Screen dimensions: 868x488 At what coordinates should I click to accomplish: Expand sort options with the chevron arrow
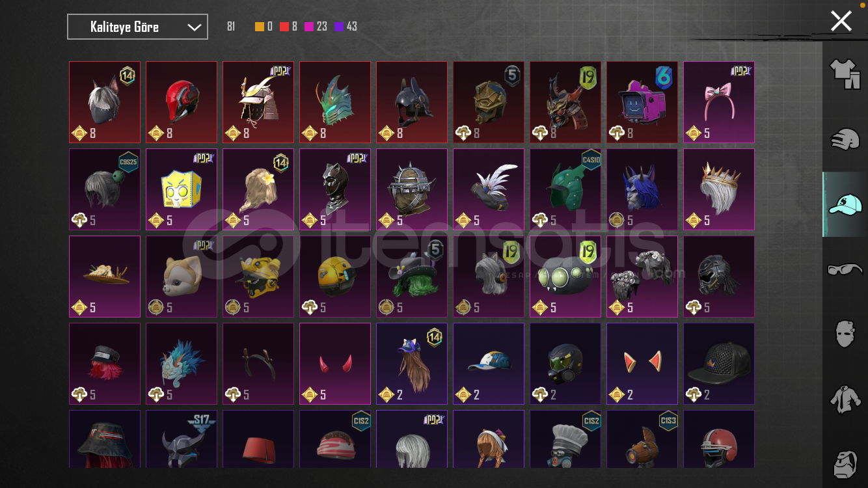tap(194, 27)
